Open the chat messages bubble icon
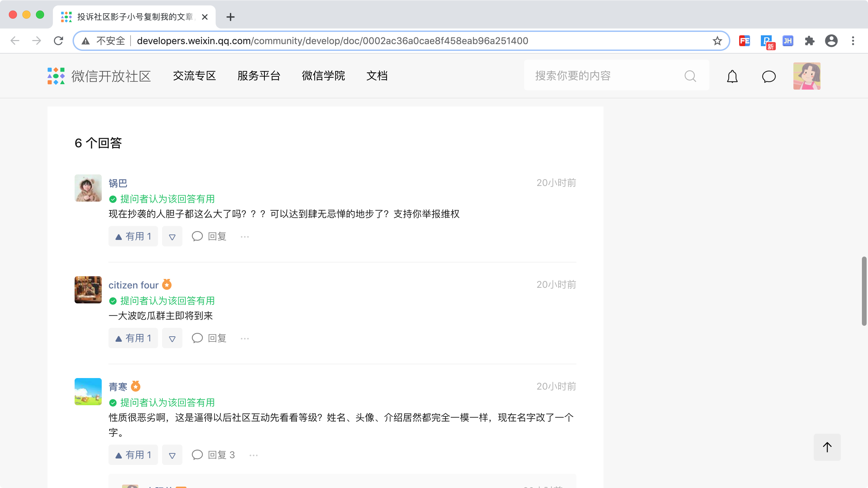 (769, 76)
